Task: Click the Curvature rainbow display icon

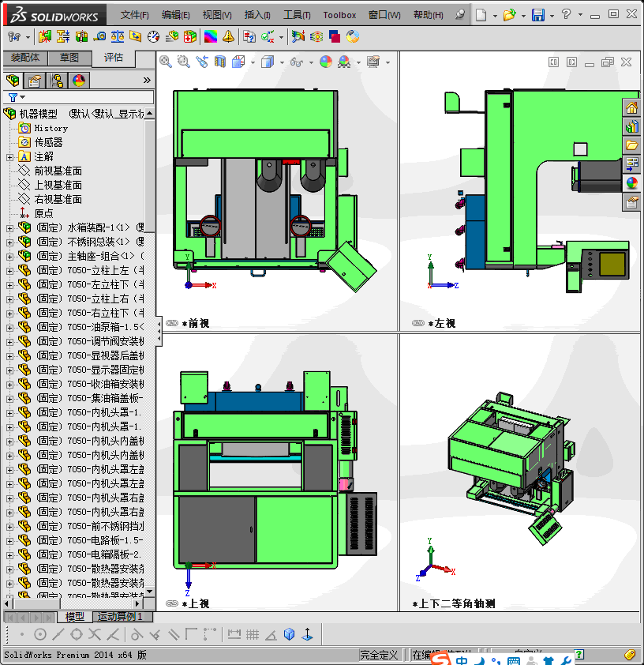Action: click(211, 36)
